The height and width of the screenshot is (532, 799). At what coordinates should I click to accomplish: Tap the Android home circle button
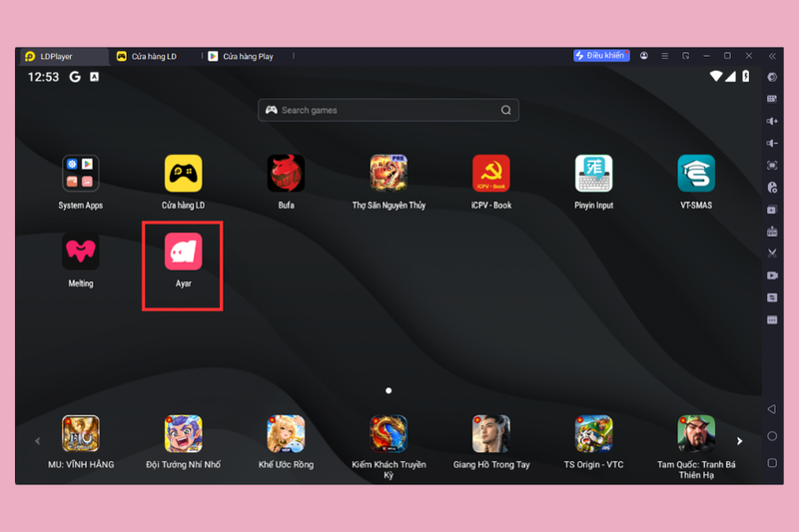pyautogui.click(x=772, y=436)
